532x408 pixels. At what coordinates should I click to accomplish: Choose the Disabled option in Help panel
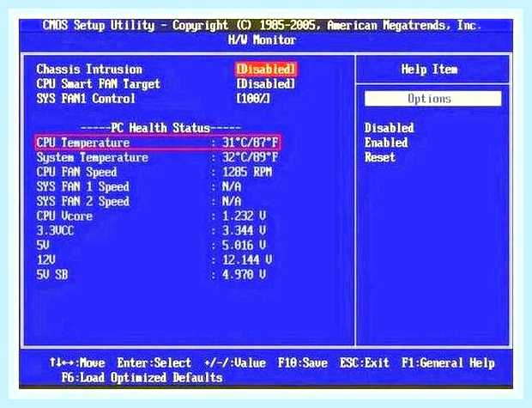[x=390, y=128]
